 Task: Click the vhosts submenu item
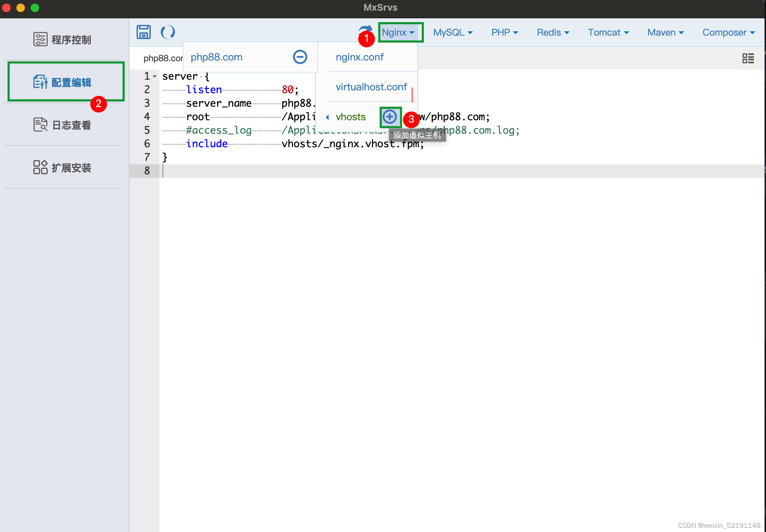[x=350, y=117]
